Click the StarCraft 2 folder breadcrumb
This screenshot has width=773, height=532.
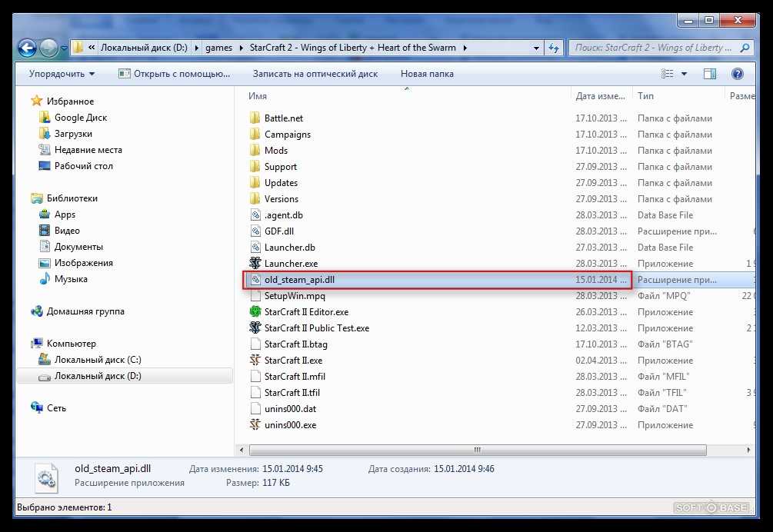pyautogui.click(x=352, y=48)
